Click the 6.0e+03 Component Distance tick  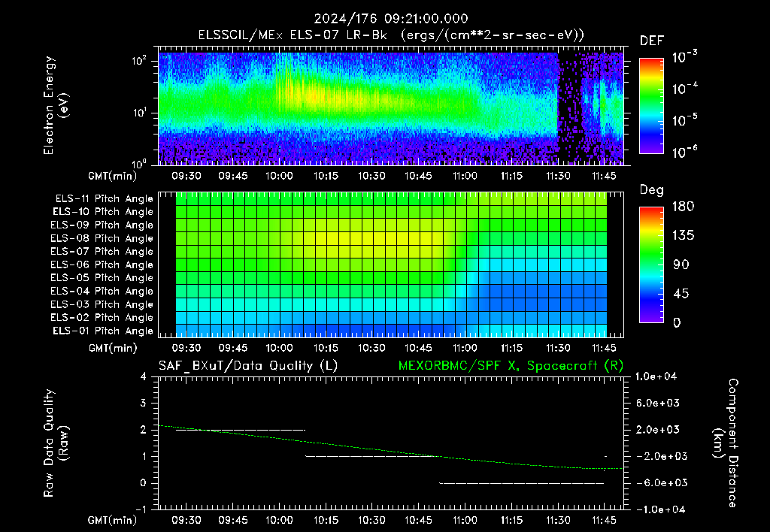(657, 403)
